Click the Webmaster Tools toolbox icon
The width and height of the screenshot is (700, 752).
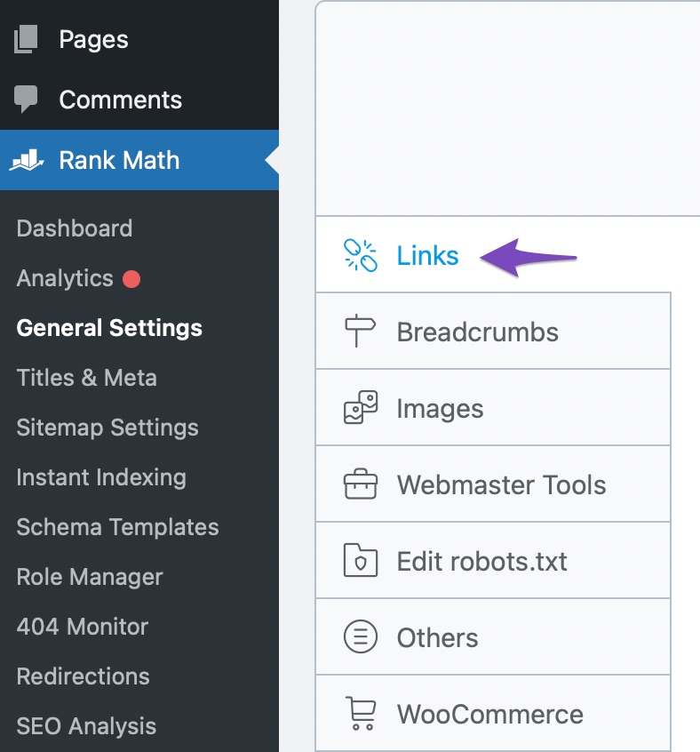tap(361, 484)
